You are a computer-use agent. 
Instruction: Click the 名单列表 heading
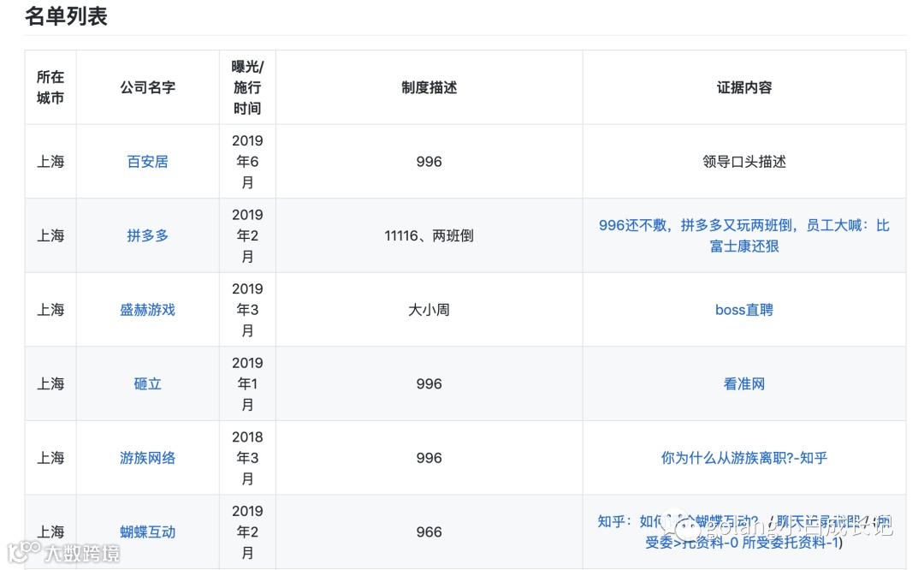[x=66, y=16]
